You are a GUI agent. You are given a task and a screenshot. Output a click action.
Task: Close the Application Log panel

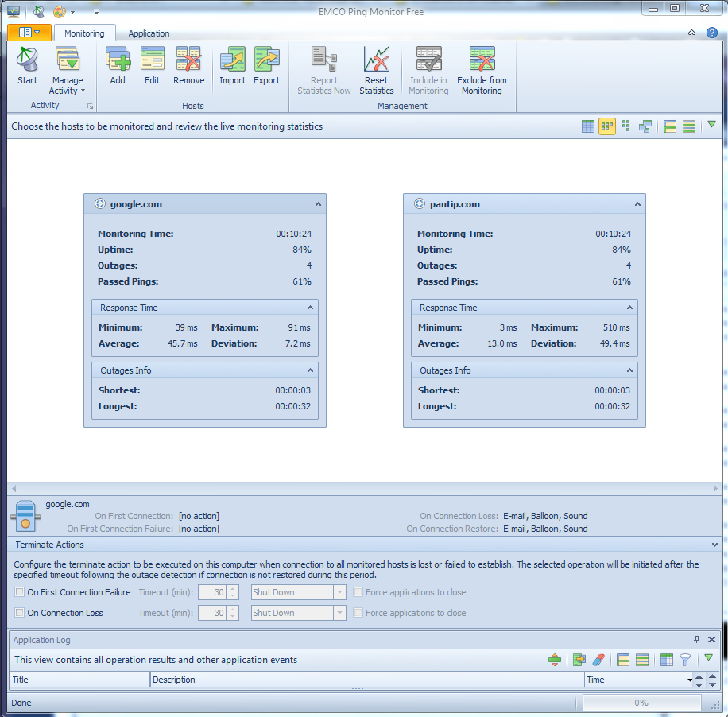coord(711,639)
